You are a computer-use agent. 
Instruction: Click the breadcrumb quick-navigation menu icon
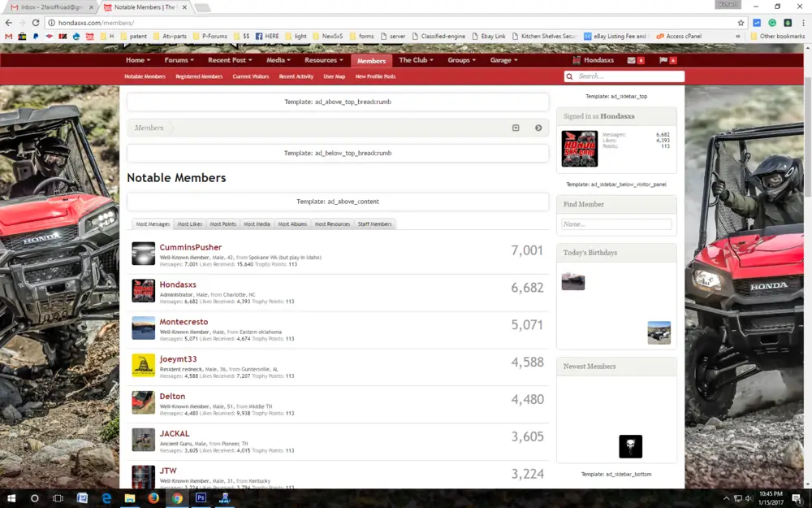coord(516,128)
